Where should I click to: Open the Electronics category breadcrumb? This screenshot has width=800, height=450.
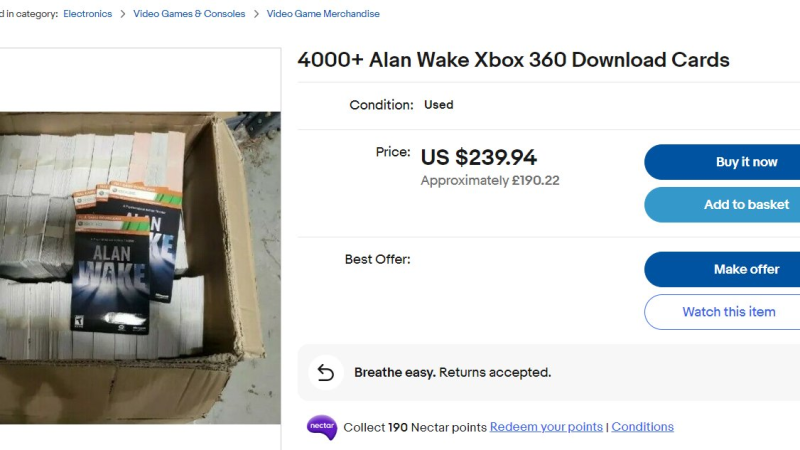tap(88, 14)
